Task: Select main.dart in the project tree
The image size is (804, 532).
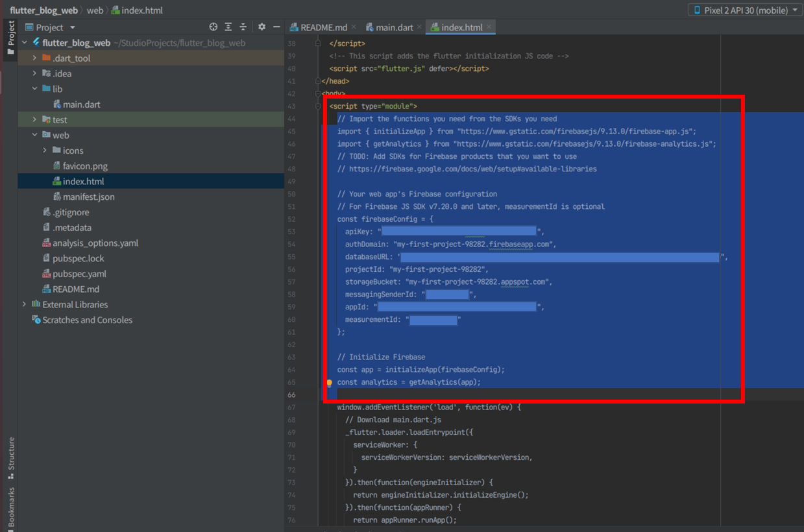Action: [81, 104]
